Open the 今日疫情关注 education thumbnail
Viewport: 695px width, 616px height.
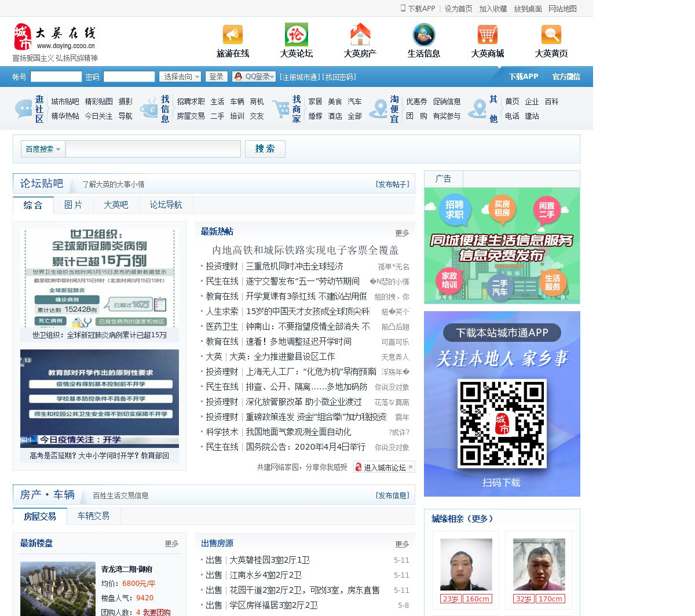pos(100,399)
